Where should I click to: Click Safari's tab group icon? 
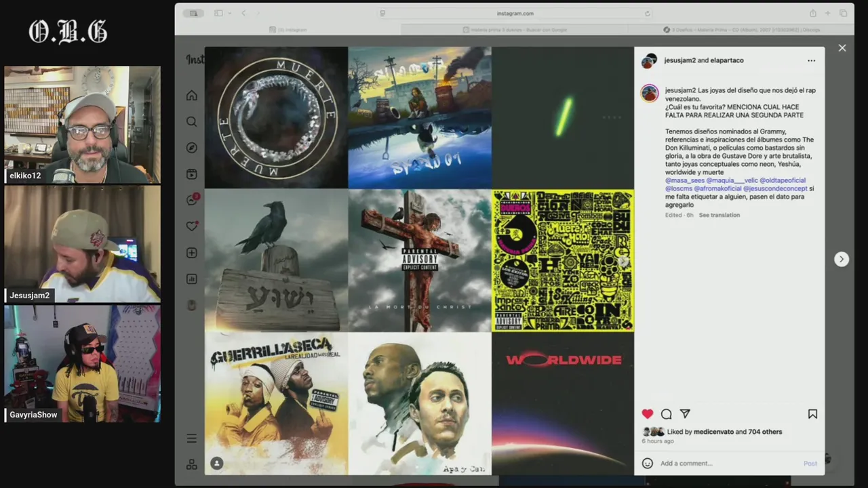(194, 14)
